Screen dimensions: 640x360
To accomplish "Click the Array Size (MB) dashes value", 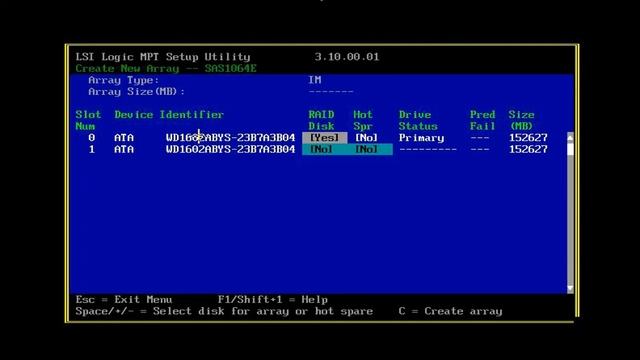I will [331, 92].
